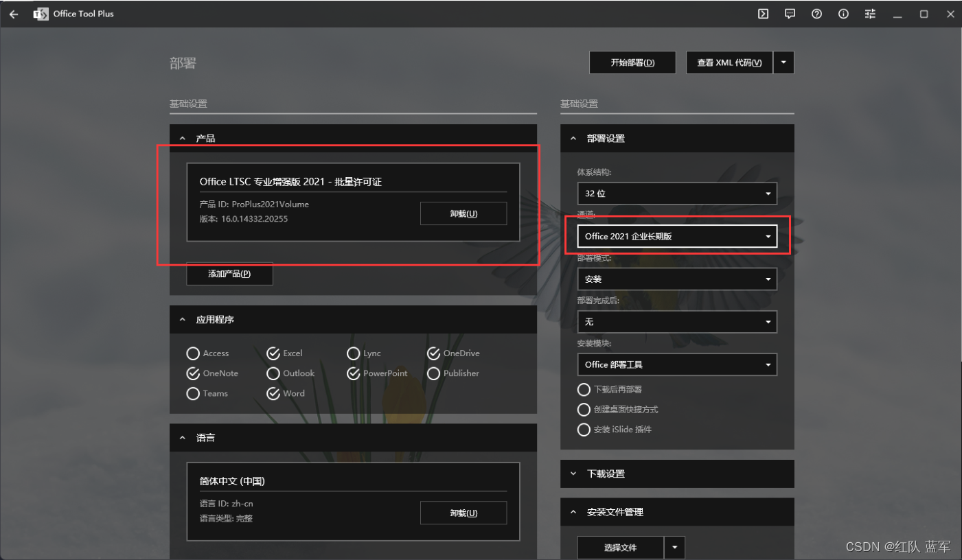
Task: Open the 部署完成后 无 dropdown
Action: click(x=677, y=322)
